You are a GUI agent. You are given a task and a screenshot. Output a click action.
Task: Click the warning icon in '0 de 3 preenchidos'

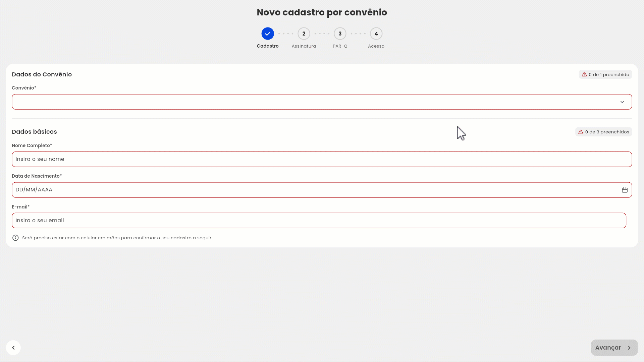pos(581,132)
